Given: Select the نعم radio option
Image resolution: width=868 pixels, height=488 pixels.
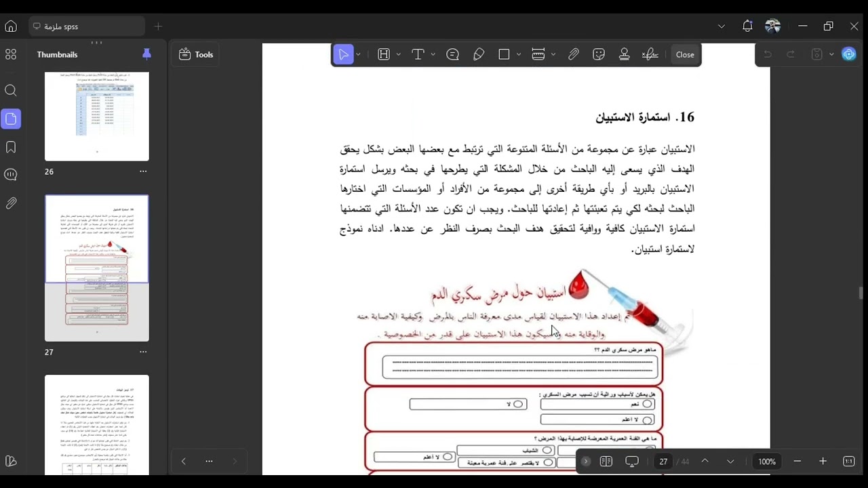Looking at the screenshot, I should (x=648, y=404).
